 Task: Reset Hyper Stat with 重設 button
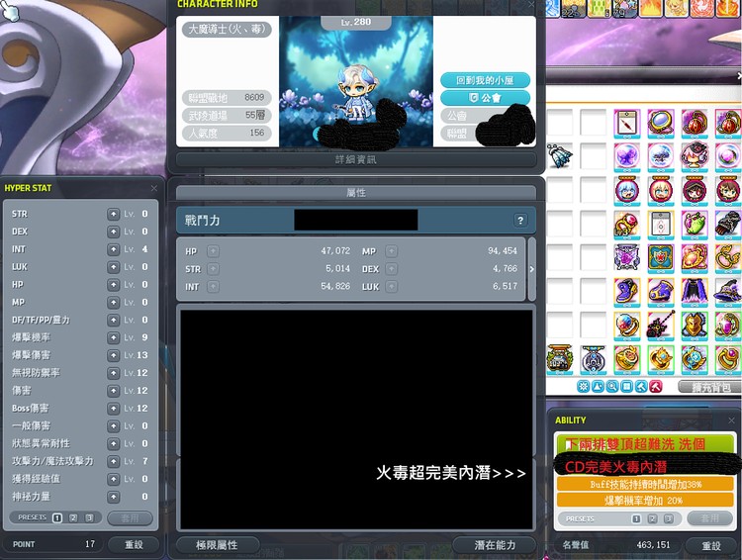[134, 544]
